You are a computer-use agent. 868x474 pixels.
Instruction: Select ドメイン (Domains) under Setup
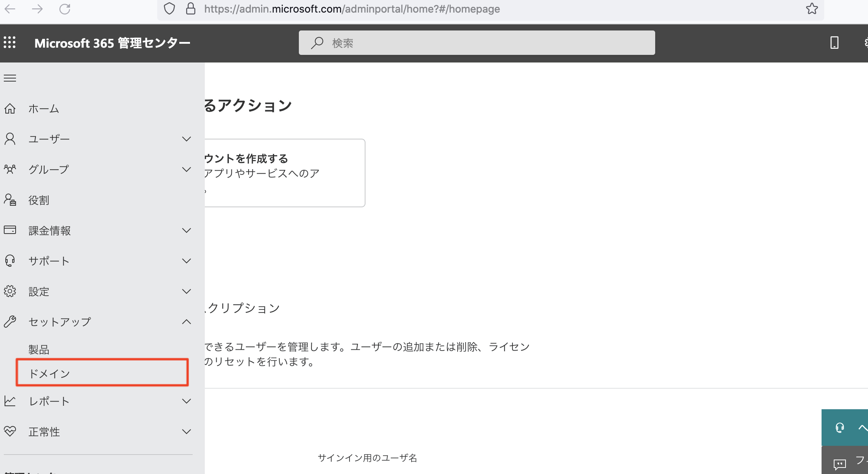pyautogui.click(x=49, y=373)
